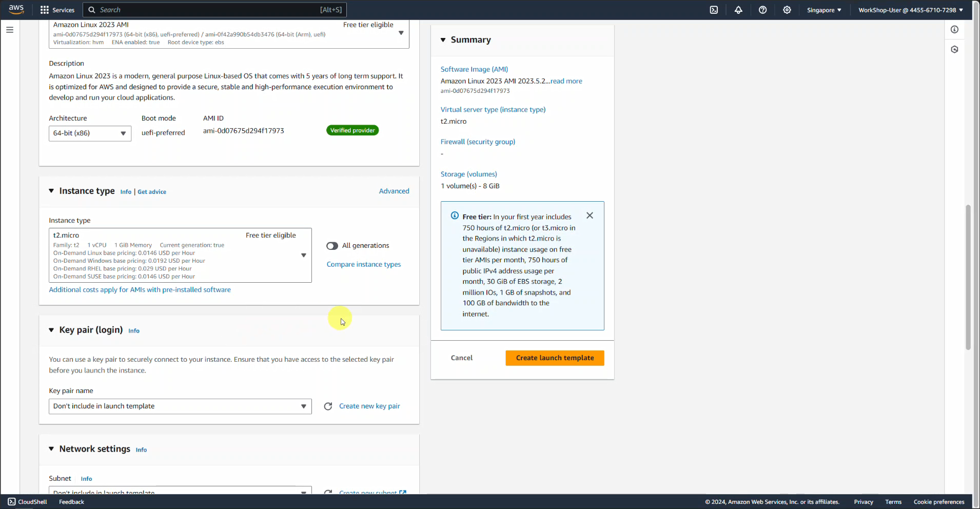Open the t2.micro instance type dropdown
The height and width of the screenshot is (509, 980).
(x=180, y=255)
